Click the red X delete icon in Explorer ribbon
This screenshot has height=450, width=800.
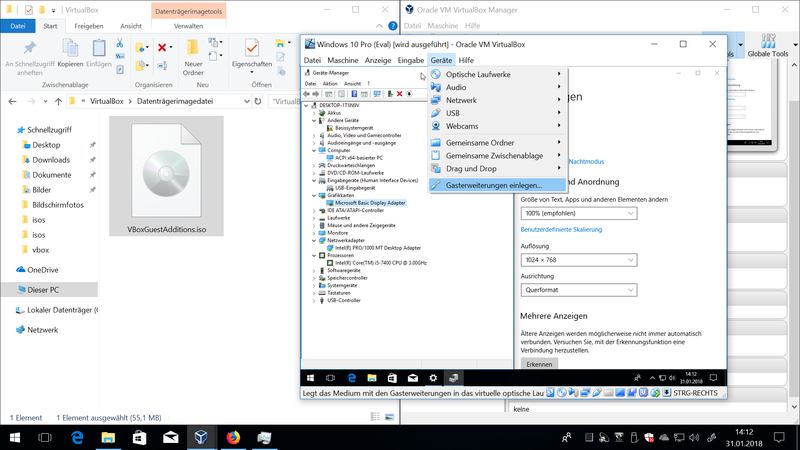162,47
